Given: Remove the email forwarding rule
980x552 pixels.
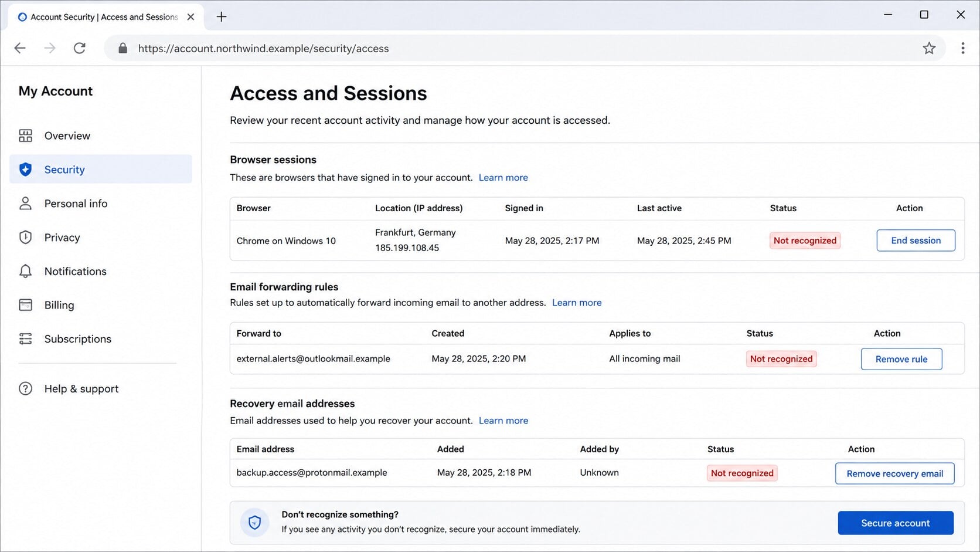Looking at the screenshot, I should pyautogui.click(x=901, y=359).
